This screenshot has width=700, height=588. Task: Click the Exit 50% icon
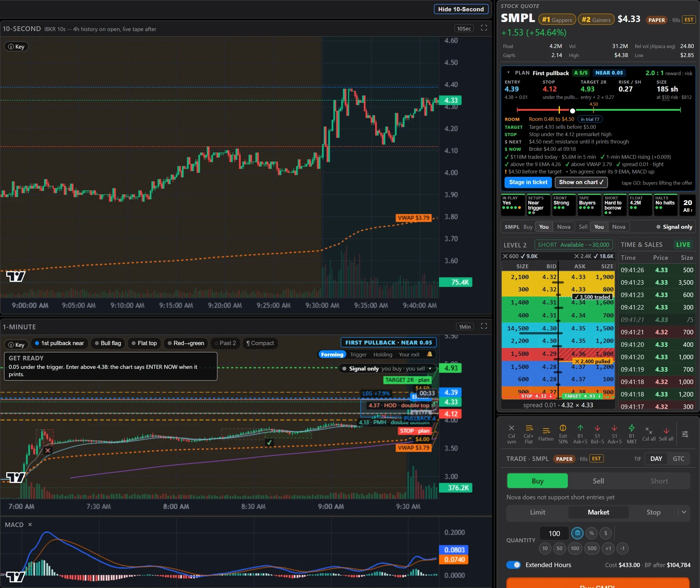563,428
